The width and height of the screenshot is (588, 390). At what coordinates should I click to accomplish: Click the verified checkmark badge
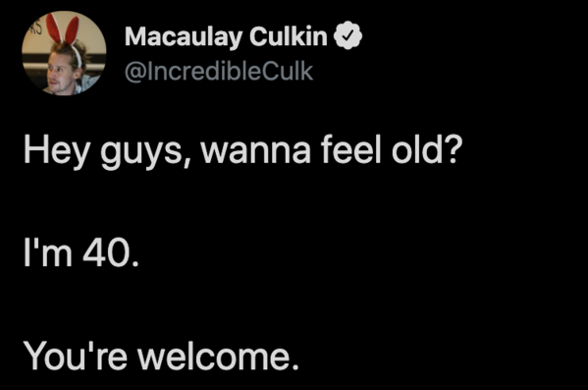[348, 35]
